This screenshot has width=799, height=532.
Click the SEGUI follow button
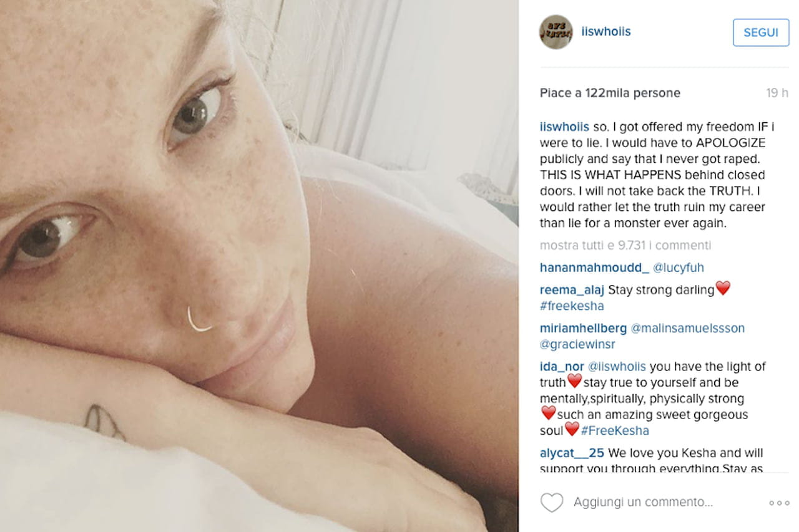pyautogui.click(x=760, y=32)
